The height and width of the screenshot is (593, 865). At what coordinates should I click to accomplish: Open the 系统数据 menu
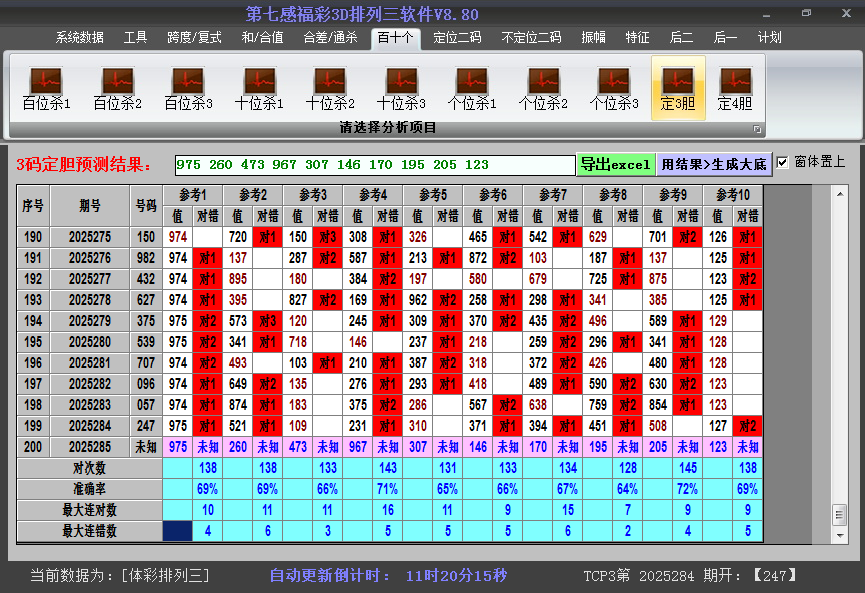[x=79, y=38]
